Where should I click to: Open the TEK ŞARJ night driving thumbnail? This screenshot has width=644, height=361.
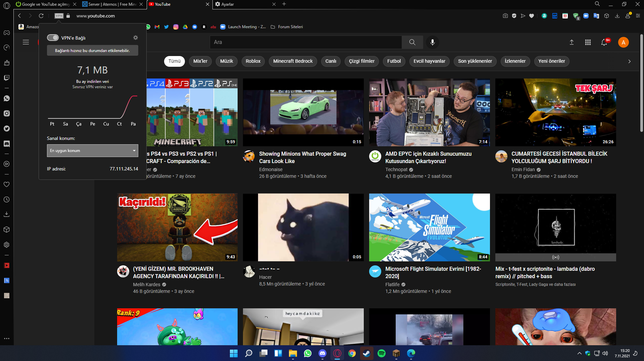click(556, 112)
